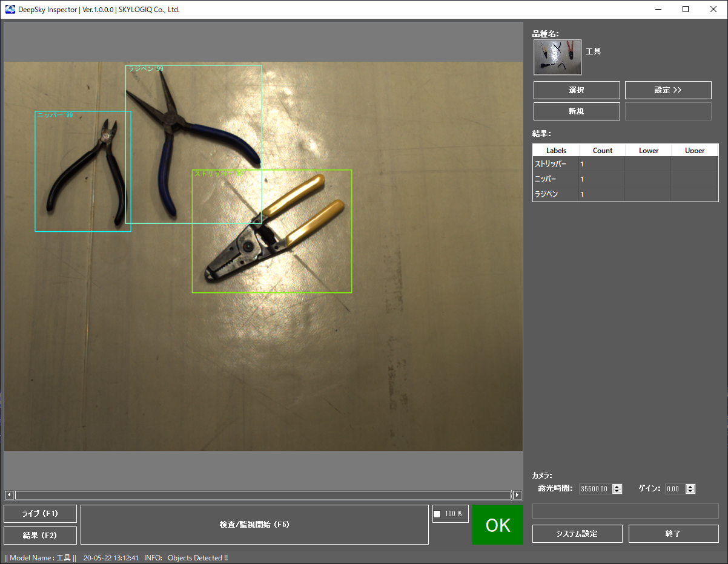
Task: Decrease ゲイン with down arrow
Action: (x=690, y=491)
